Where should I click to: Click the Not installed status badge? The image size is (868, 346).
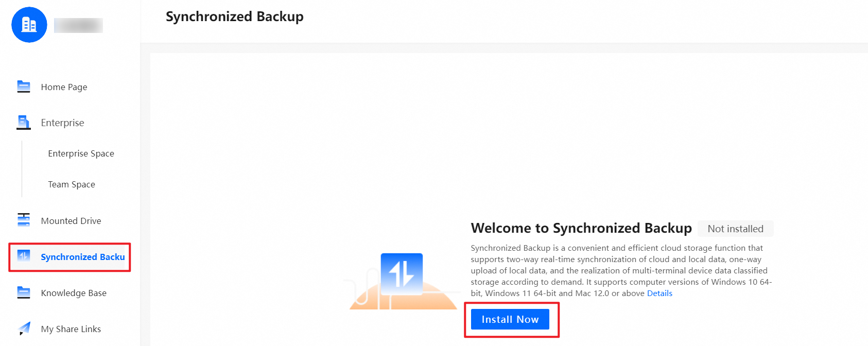click(x=735, y=229)
